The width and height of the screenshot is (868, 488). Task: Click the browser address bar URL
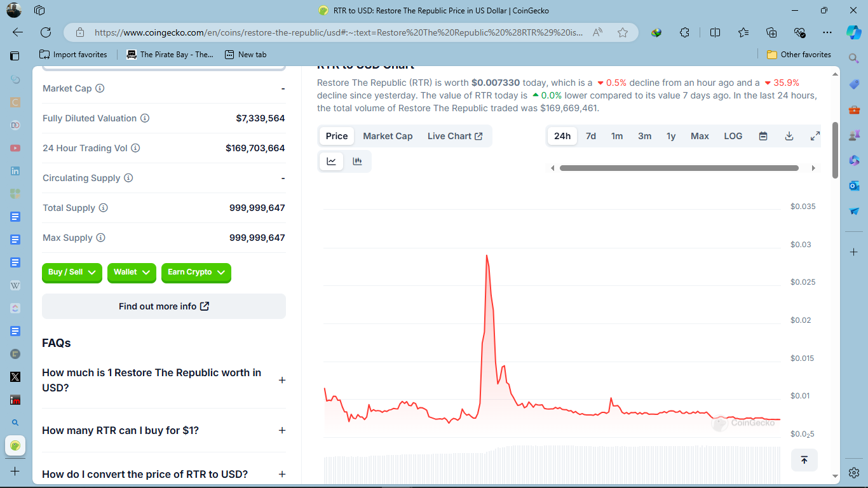(339, 32)
